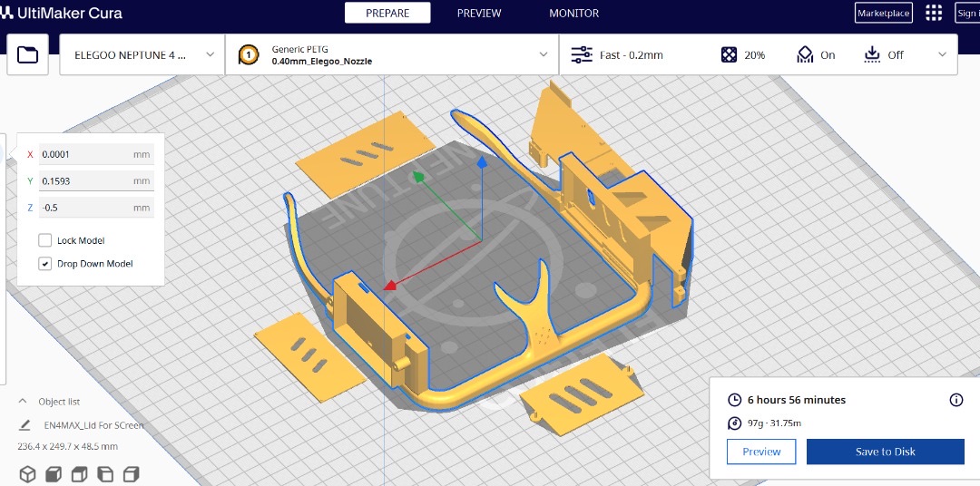Click the extruder 1 material icon

249,55
